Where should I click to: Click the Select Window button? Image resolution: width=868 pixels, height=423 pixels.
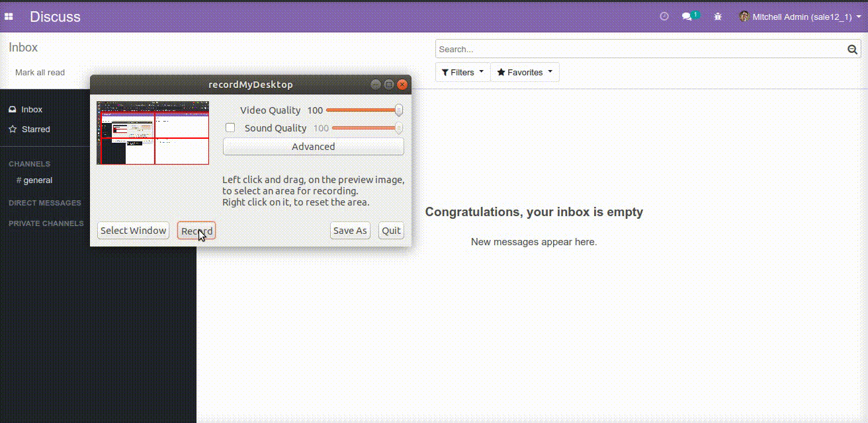[133, 231]
